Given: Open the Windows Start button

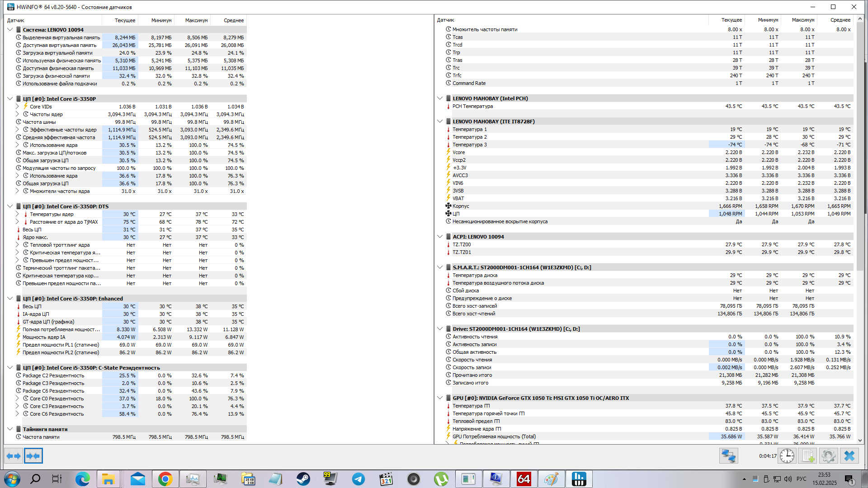Looking at the screenshot, I should point(12,479).
